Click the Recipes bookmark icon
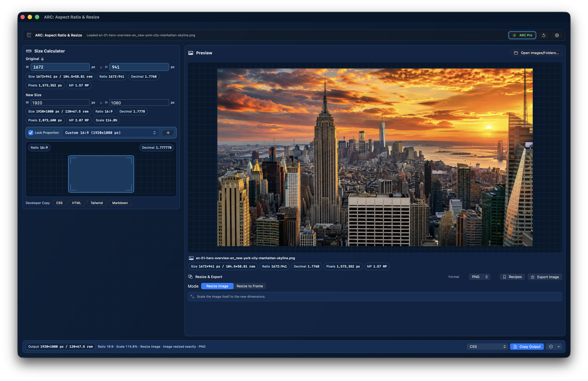Viewport: 588px width, 381px height. click(504, 277)
